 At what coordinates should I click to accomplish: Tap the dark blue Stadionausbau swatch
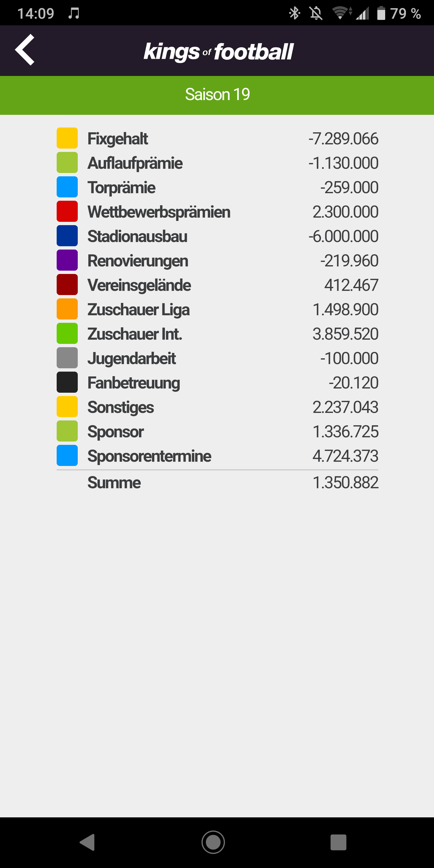(67, 235)
